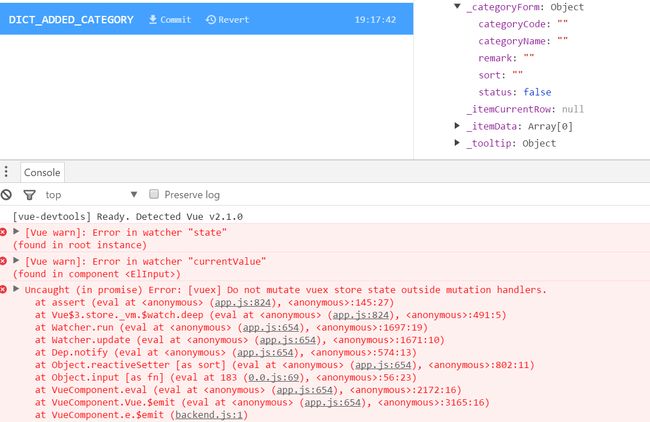Click the 19:17:42 mutation timestamp
The height and width of the screenshot is (422, 650).
375,19
